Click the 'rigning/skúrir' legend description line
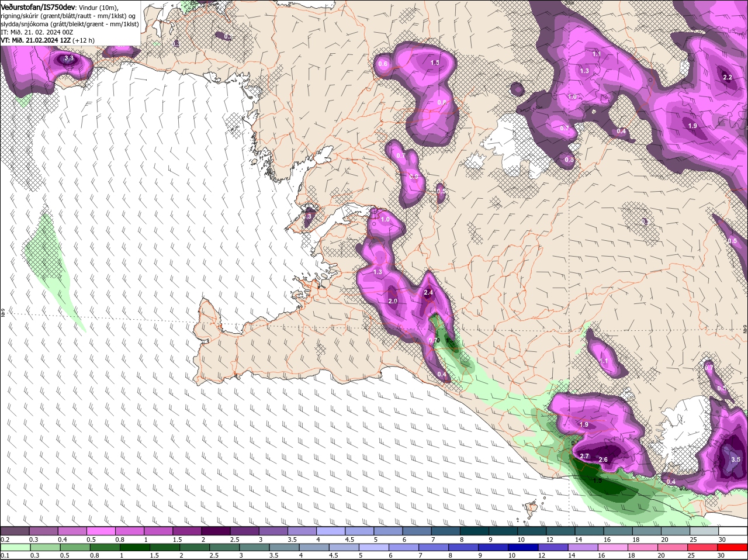Viewport: 748px width, 560px height. [x=69, y=16]
